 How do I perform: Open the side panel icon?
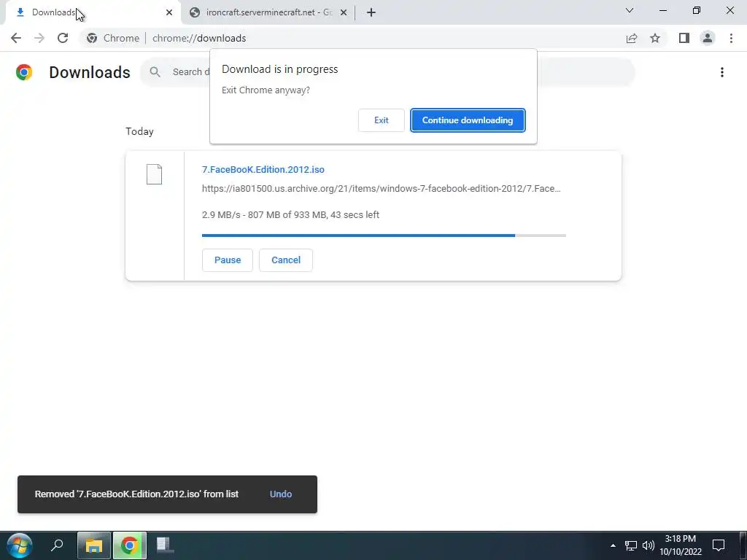coord(684,38)
